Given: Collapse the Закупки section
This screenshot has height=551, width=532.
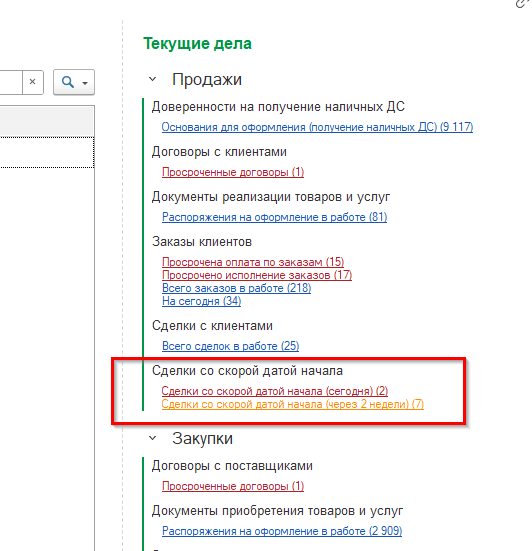Looking at the screenshot, I should (x=153, y=438).
